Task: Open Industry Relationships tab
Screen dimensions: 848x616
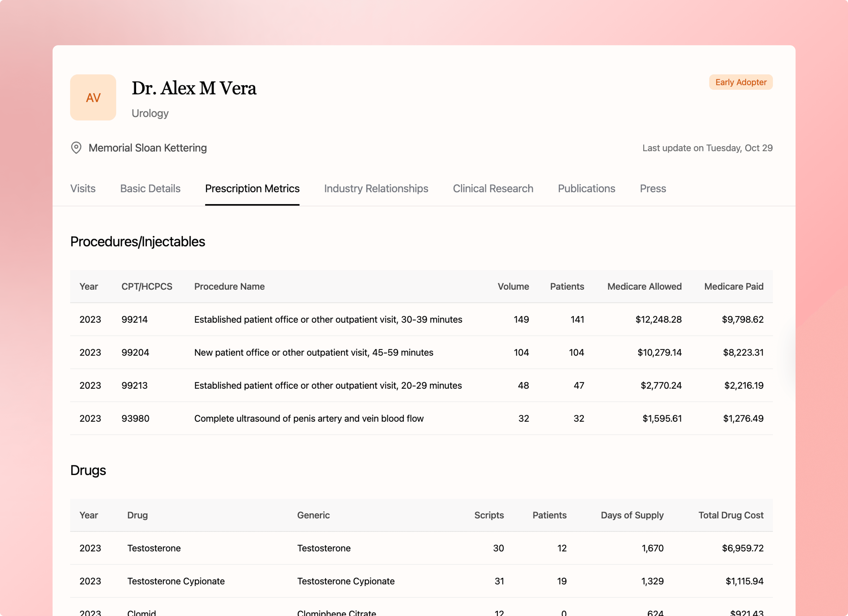Action: point(376,188)
